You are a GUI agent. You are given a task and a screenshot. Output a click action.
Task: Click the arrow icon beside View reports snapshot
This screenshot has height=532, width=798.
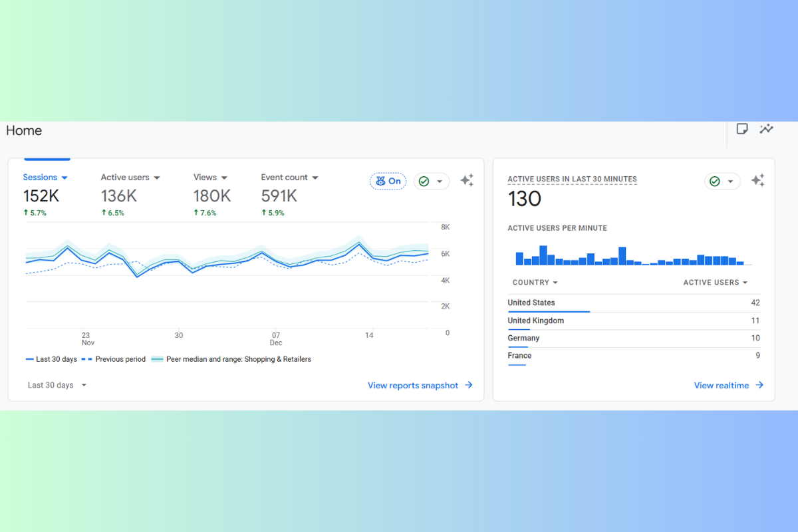coord(469,385)
